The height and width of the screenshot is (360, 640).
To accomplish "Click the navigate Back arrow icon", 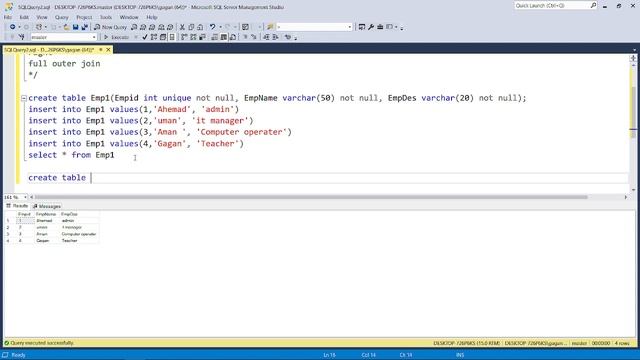I will point(13,27).
